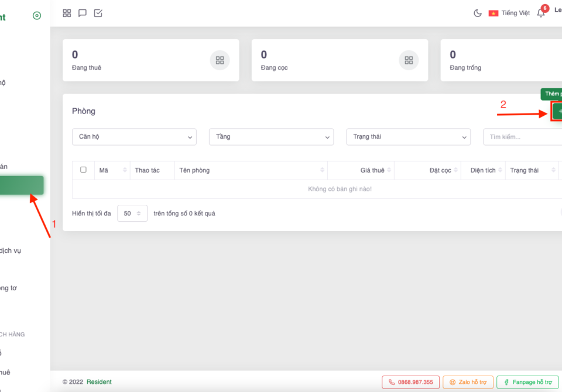Screen dimensions: 562x392
Task: Toggle dark mode moon icon
Action: tap(478, 13)
